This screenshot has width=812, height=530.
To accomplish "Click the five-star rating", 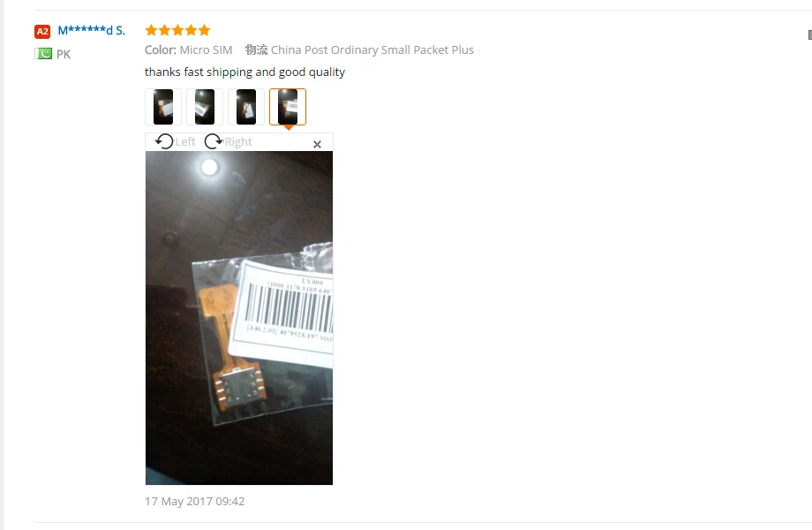I will [177, 30].
